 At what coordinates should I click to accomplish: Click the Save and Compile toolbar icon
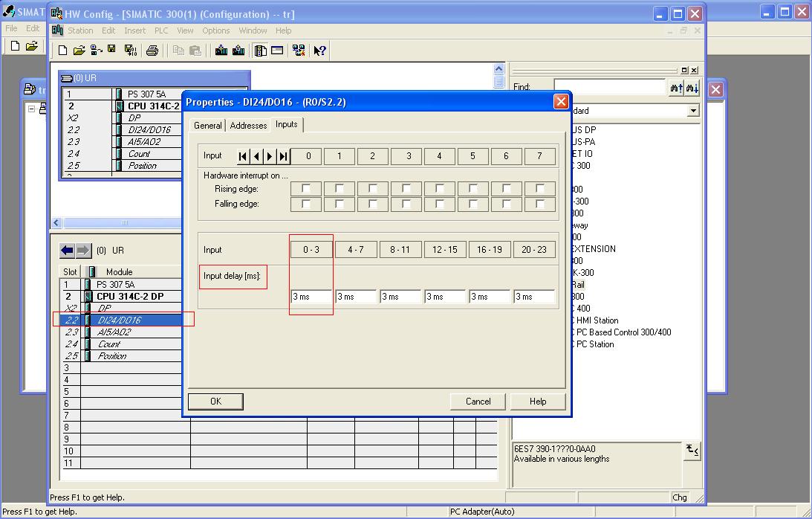tap(131, 51)
